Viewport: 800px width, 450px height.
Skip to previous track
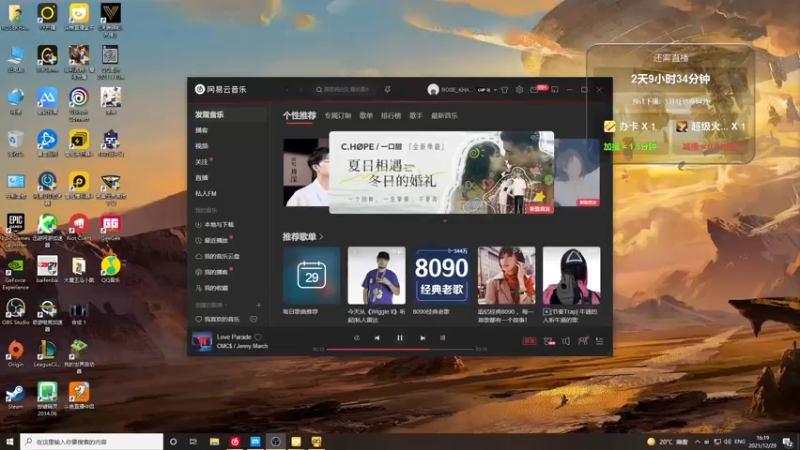pos(377,338)
